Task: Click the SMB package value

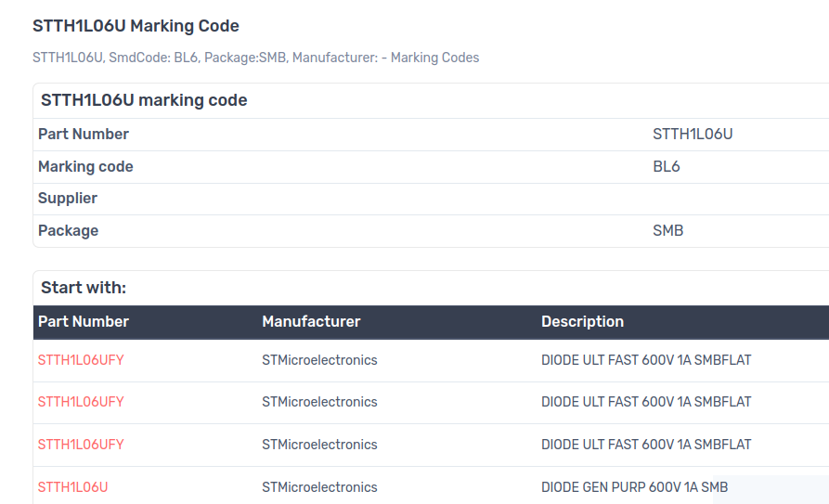Action: click(x=668, y=230)
